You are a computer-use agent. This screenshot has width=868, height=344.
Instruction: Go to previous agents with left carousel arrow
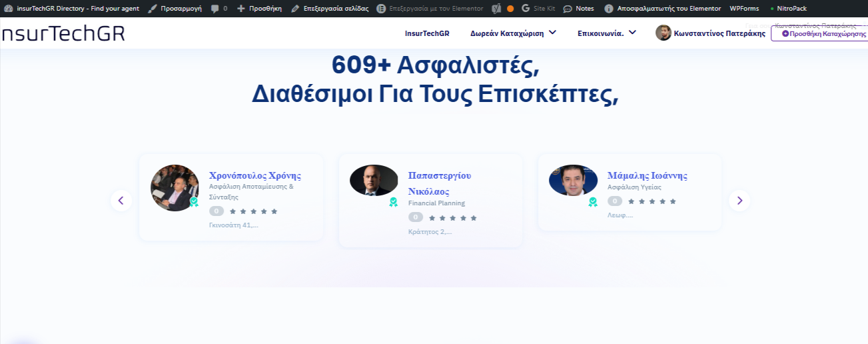121,201
